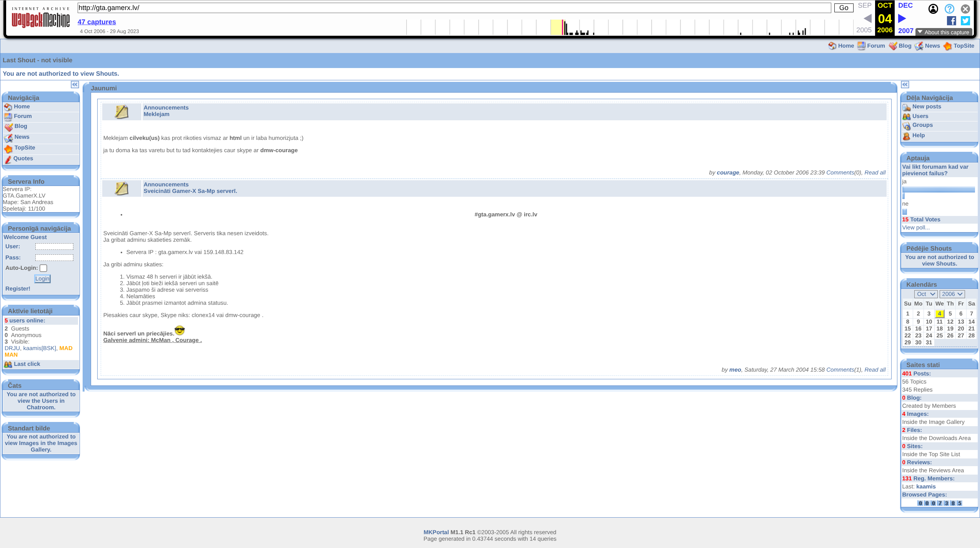This screenshot has width=980, height=548.
Task: Click Read all for Meklejam post
Action: [x=875, y=173]
